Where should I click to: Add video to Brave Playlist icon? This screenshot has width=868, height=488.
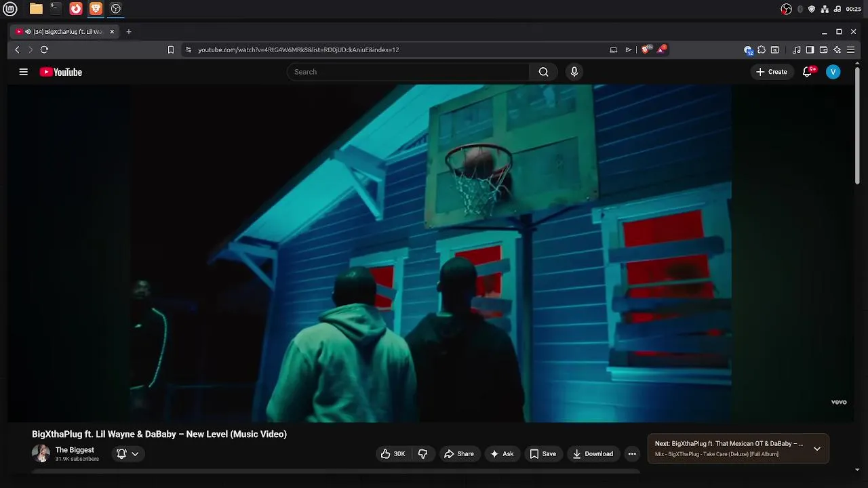pos(629,49)
